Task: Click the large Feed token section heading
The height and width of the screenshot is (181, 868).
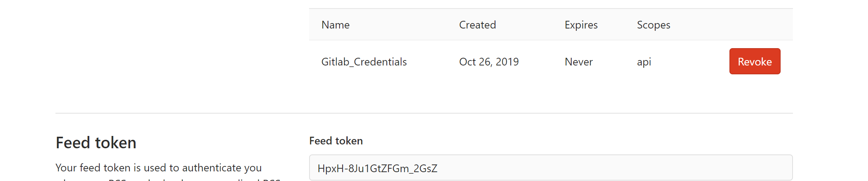Action: (96, 142)
